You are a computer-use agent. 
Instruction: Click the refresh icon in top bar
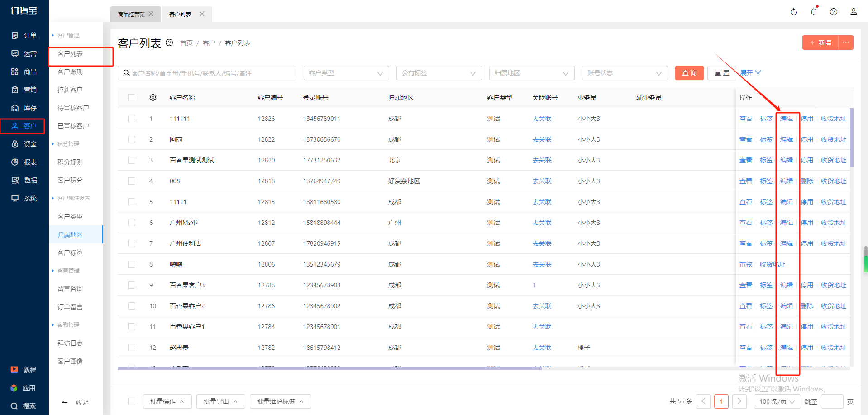coord(793,12)
